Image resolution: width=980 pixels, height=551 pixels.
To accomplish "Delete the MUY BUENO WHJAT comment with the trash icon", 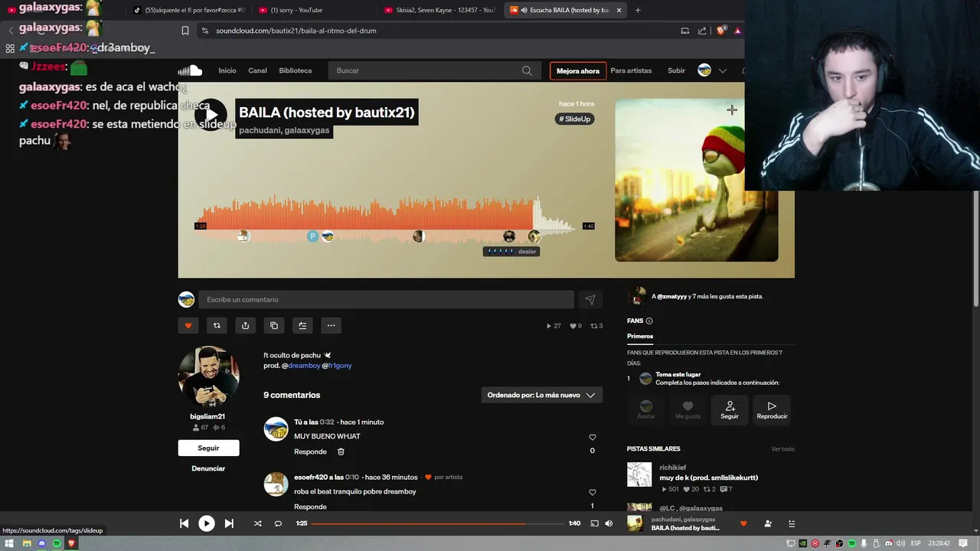I will click(341, 452).
